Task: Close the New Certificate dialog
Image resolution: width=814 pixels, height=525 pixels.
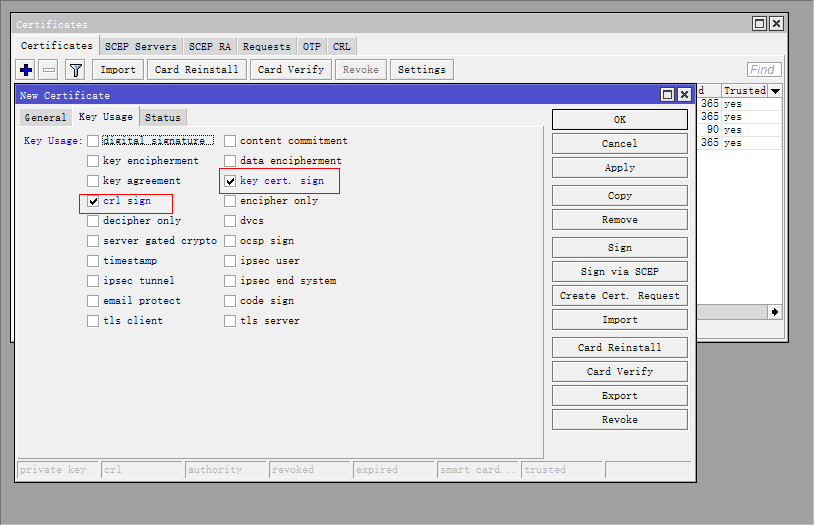Action: pyautogui.click(x=684, y=95)
